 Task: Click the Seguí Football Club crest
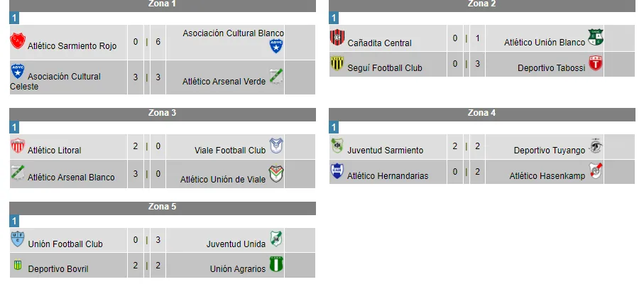(337, 65)
